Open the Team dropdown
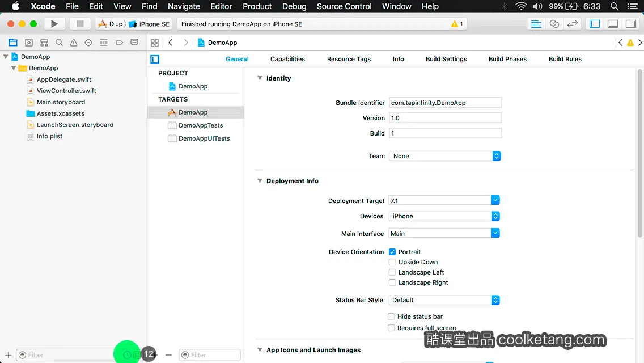Image resolution: width=644 pixels, height=363 pixels. tap(445, 156)
